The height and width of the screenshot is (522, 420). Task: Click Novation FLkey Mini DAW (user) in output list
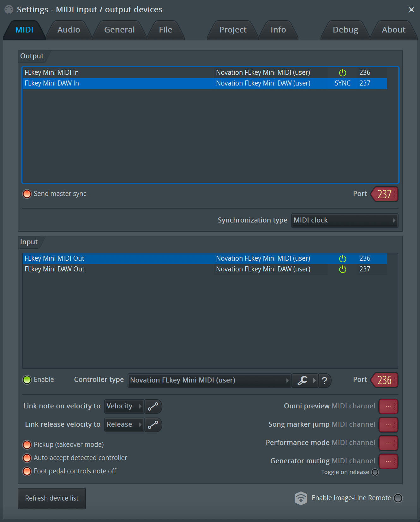[263, 83]
